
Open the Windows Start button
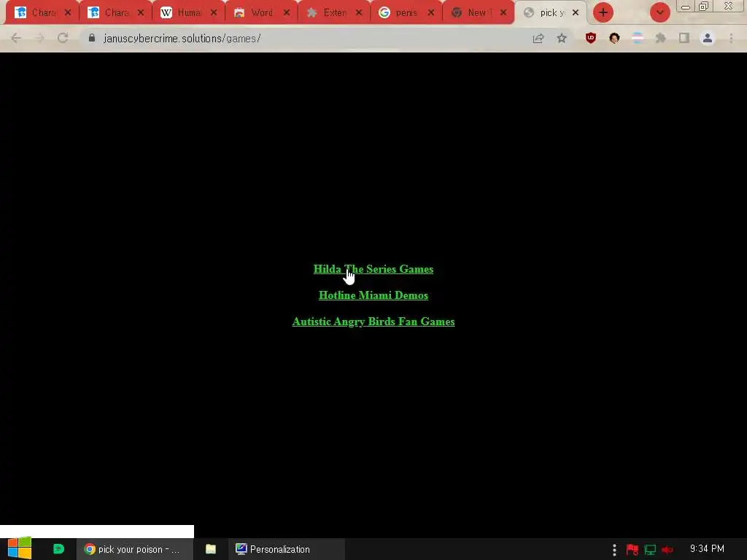point(20,548)
